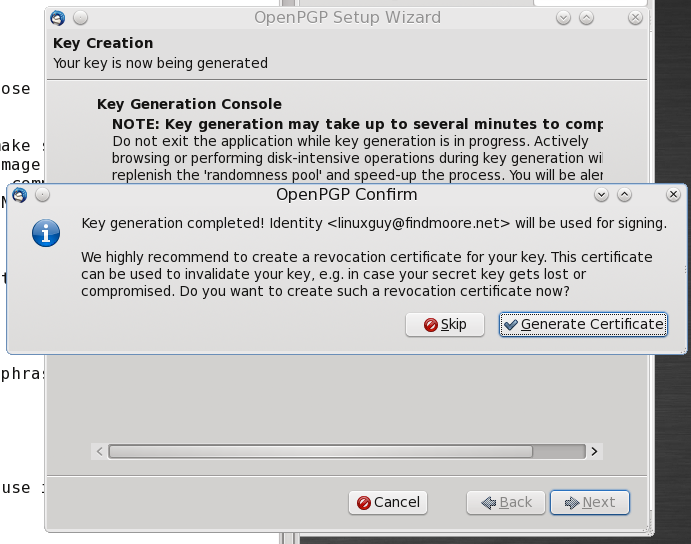691x544 pixels.
Task: Click the horizontal scrollbar thumb in console
Action: (x=321, y=451)
